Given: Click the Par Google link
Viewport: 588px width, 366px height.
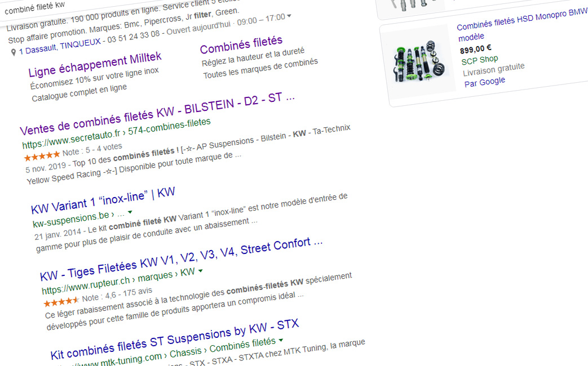Looking at the screenshot, I should pyautogui.click(x=484, y=82).
